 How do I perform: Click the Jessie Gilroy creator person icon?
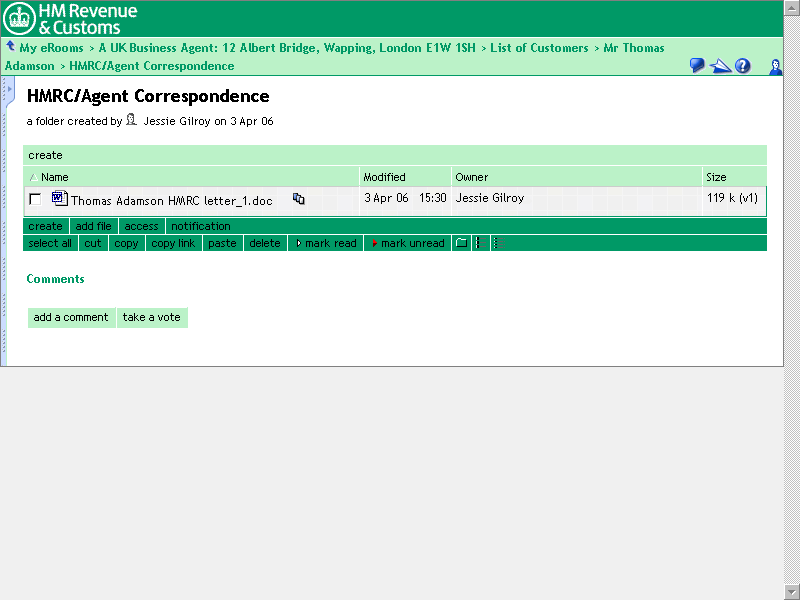131,120
